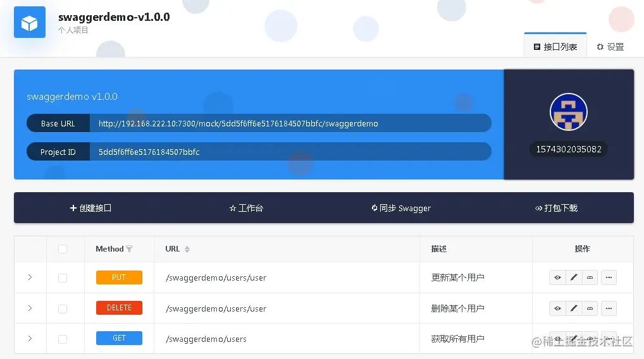Click the 个人项目 subtitle
The height and width of the screenshot is (359, 644).
coord(73,30)
